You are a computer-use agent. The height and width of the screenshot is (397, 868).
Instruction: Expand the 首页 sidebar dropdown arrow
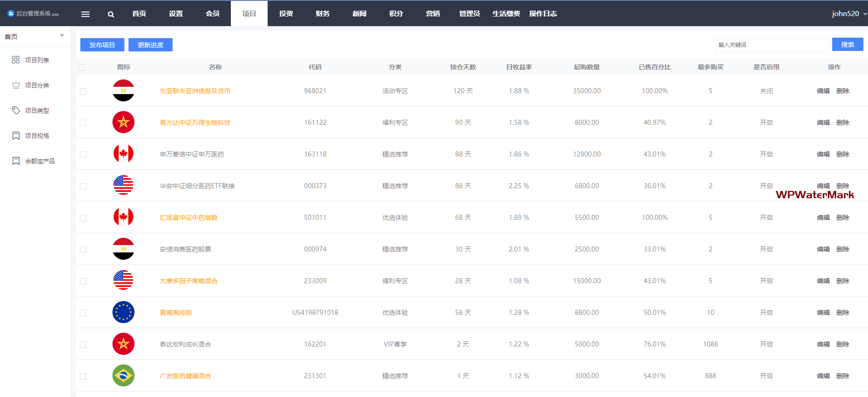point(62,36)
